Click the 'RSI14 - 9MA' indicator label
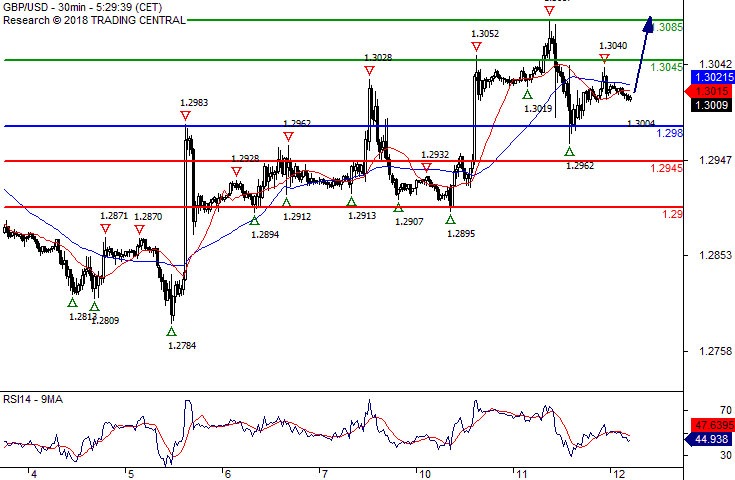This screenshot has width=735, height=480. (x=33, y=399)
